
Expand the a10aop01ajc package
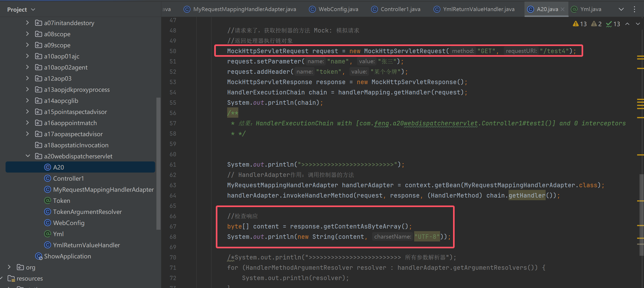pos(28,56)
